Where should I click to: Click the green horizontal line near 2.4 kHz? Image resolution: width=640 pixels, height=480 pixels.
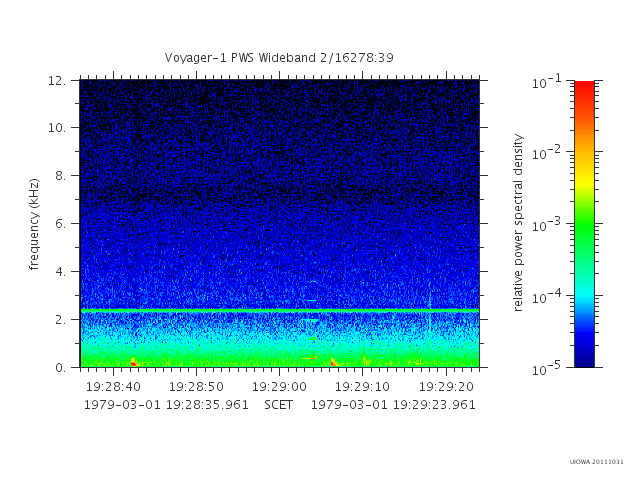coord(280,311)
